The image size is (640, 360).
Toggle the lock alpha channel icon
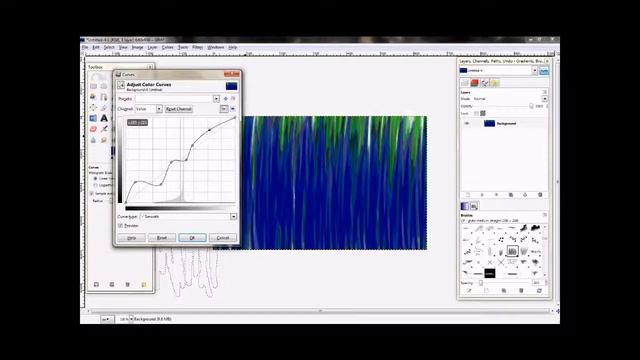click(x=483, y=113)
